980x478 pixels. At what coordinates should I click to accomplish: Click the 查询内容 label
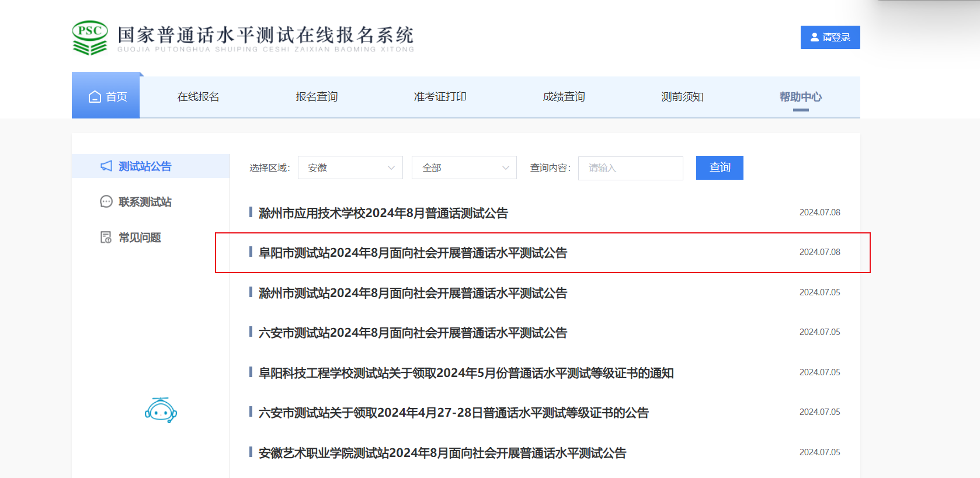[x=550, y=168]
